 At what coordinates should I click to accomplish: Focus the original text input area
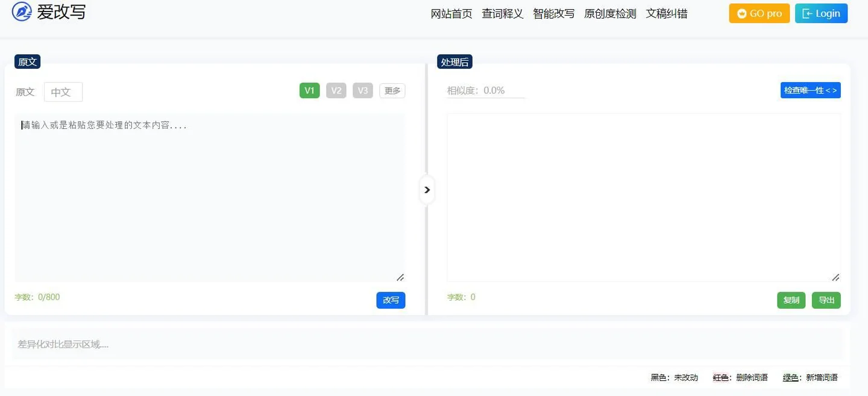[210, 198]
